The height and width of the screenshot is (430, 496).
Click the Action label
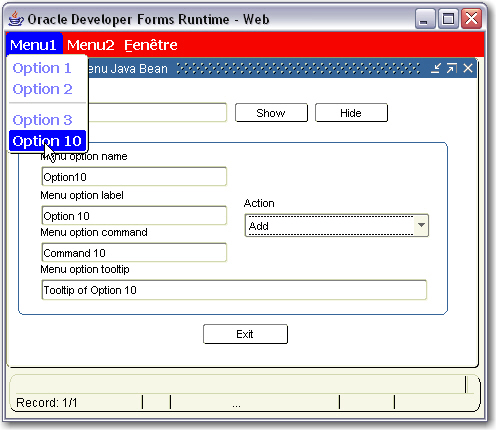pos(259,203)
